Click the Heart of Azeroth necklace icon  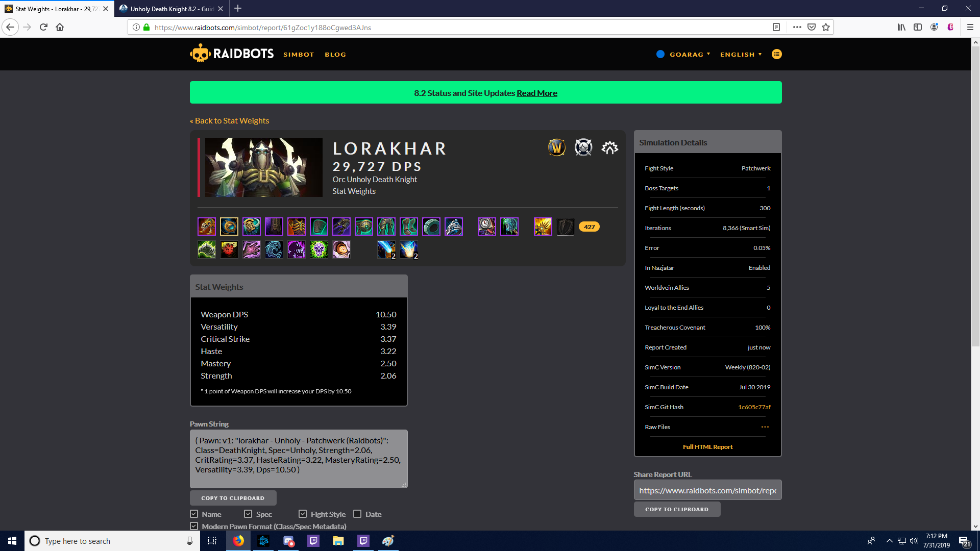[x=229, y=227]
